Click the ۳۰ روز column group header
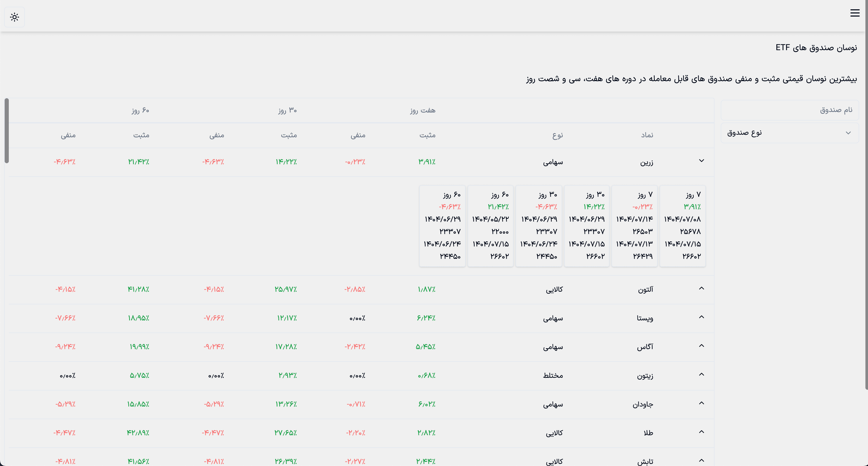Viewport: 868px width, 466px height. [x=288, y=110]
